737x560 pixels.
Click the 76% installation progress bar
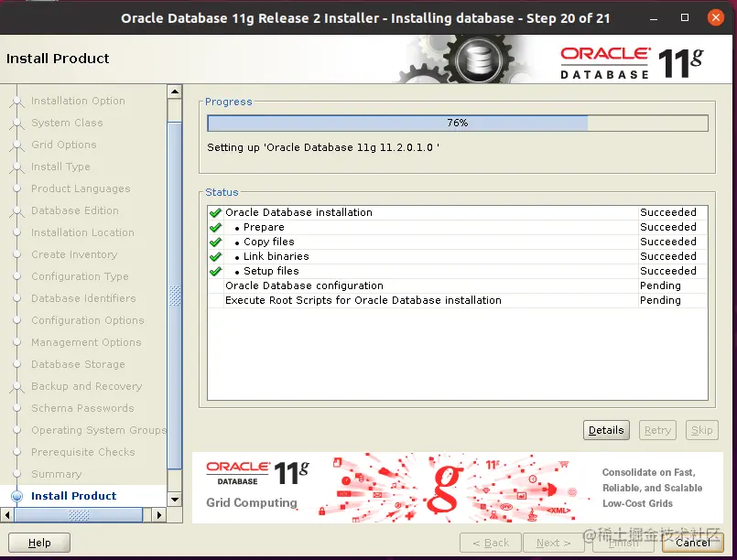(x=458, y=124)
